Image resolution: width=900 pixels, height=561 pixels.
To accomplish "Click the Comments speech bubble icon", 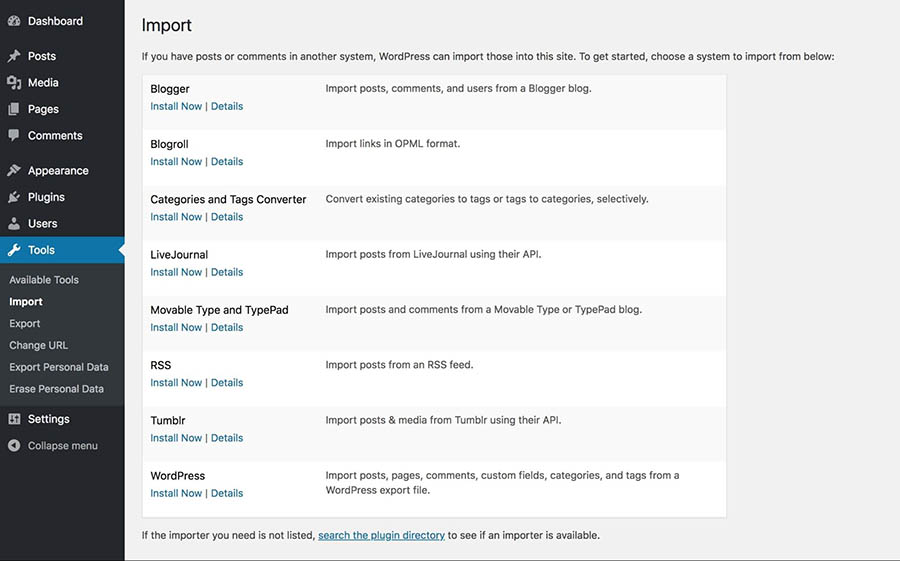I will click(x=14, y=136).
